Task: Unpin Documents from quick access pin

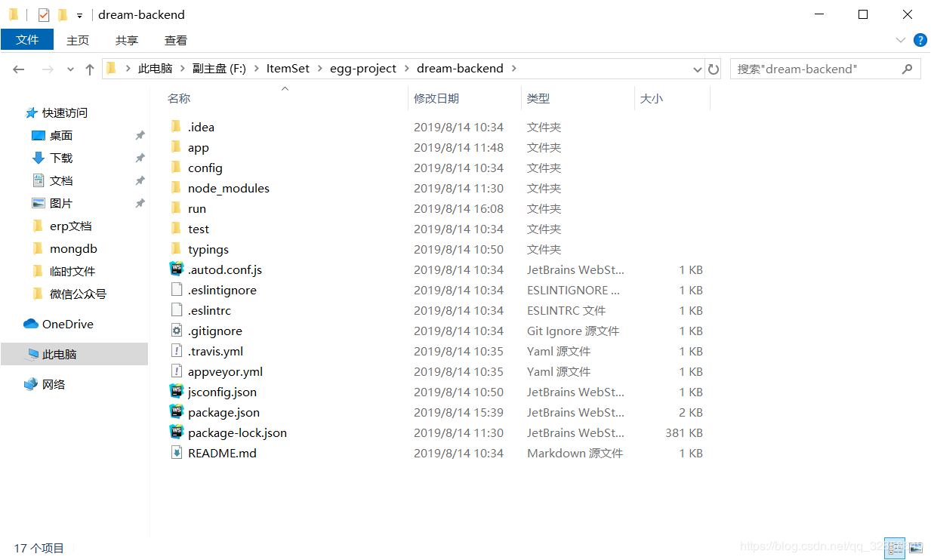Action: point(140,181)
